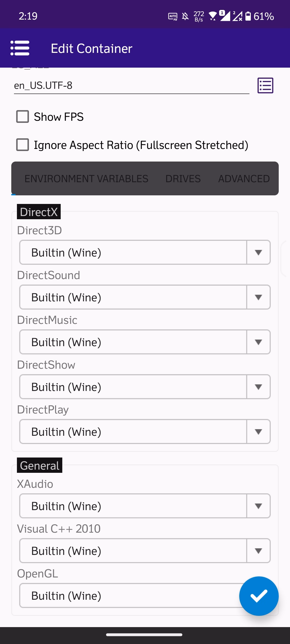Open the Advanced tab
This screenshot has width=290, height=644.
244,179
